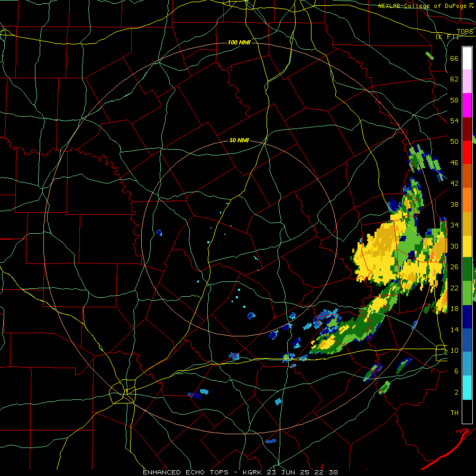Viewport: 476px width, 476px height.
Task: Click the TOPS legend title
Action: 465,32
